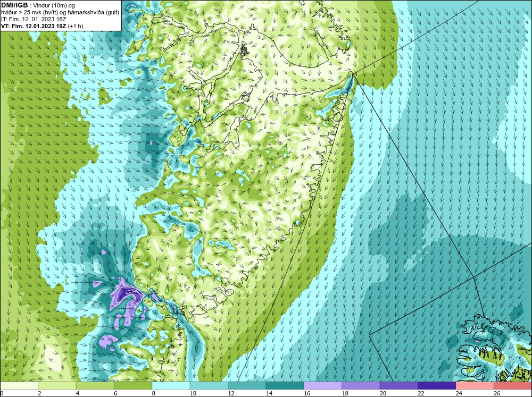Click the scale label '8'
The image size is (532, 397).
coord(154,393)
